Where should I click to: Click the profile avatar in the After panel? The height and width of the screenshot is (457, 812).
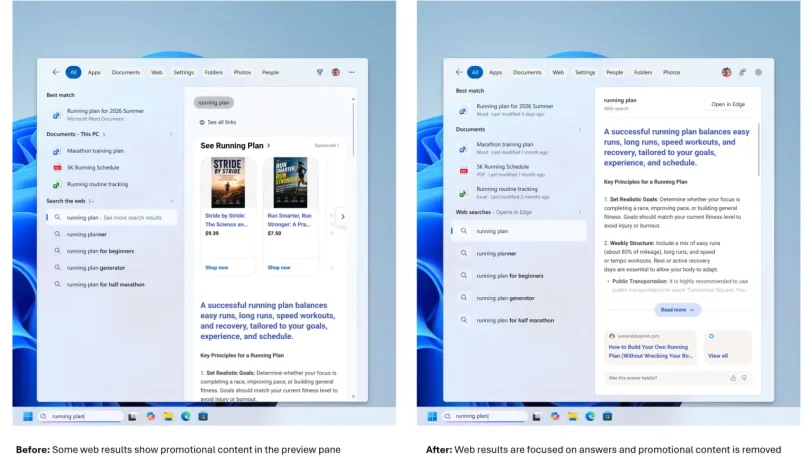pyautogui.click(x=727, y=73)
